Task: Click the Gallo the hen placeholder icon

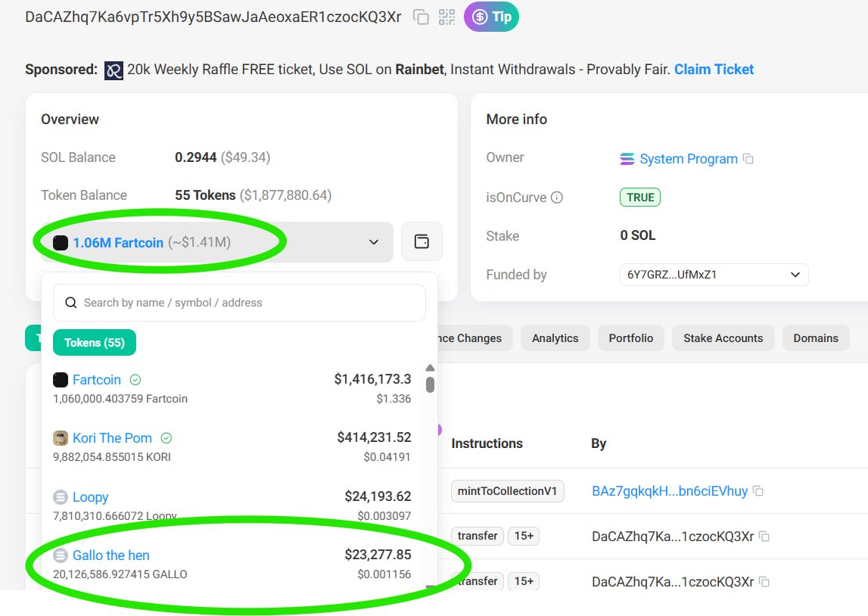Action: pos(61,555)
